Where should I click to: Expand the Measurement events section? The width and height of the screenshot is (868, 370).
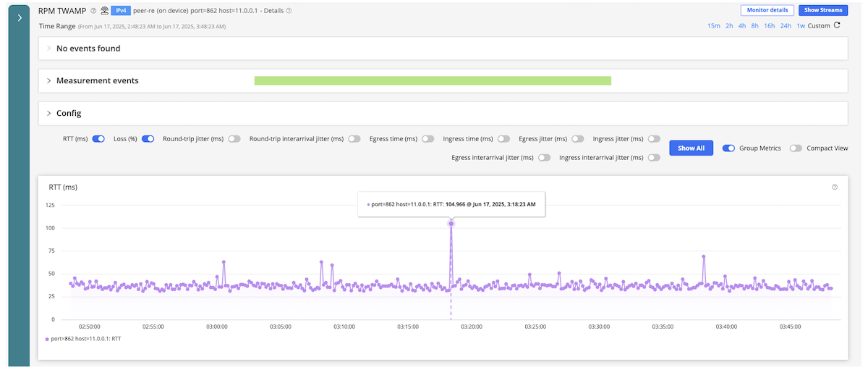[x=442, y=81]
